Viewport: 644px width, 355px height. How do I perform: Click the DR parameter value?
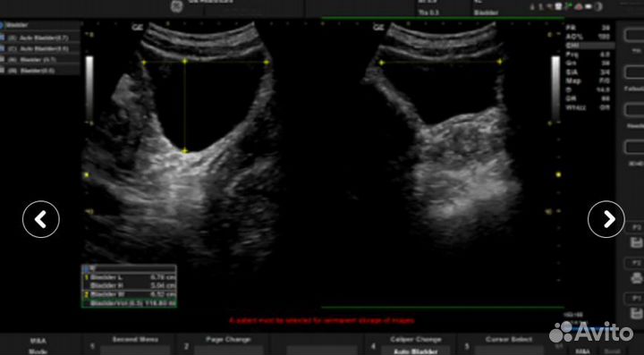click(606, 99)
